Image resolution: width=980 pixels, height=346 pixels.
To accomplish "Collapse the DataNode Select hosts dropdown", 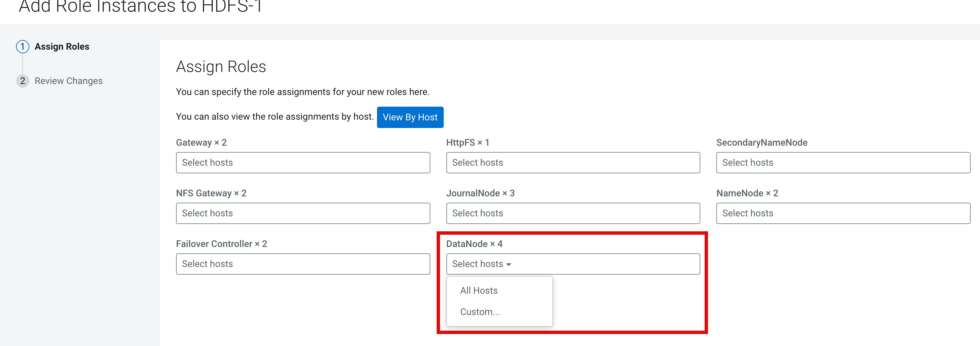I will pyautogui.click(x=573, y=264).
